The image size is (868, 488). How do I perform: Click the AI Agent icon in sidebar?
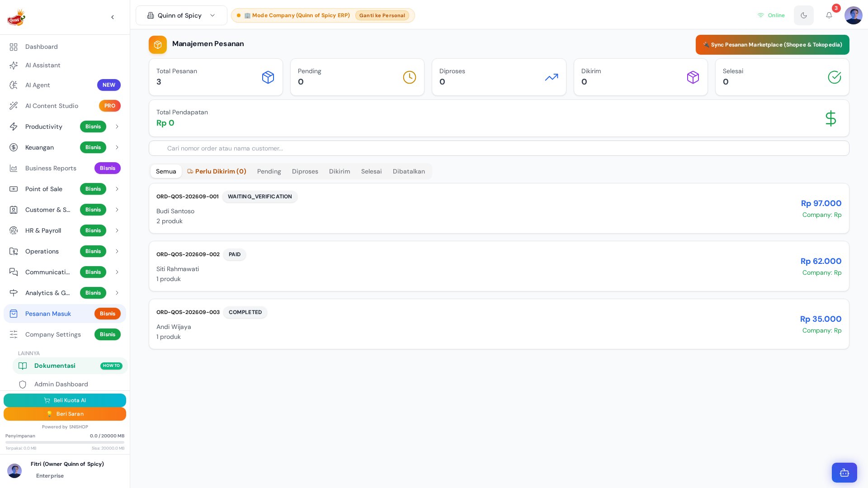pos(14,85)
